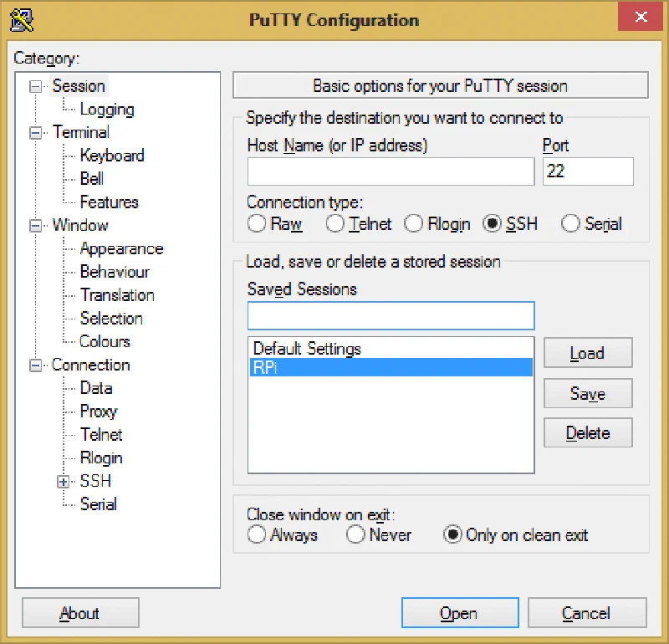Select the Bell category
The height and width of the screenshot is (644, 669).
[92, 179]
